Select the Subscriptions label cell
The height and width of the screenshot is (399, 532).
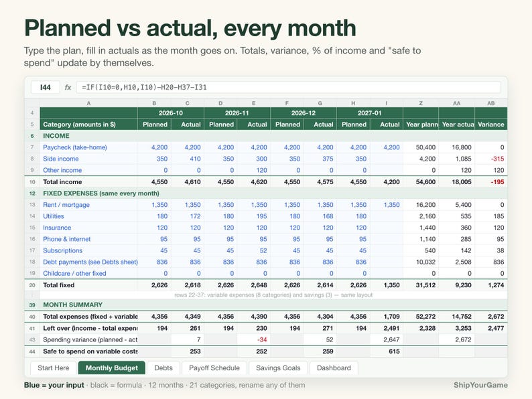[x=88, y=250]
